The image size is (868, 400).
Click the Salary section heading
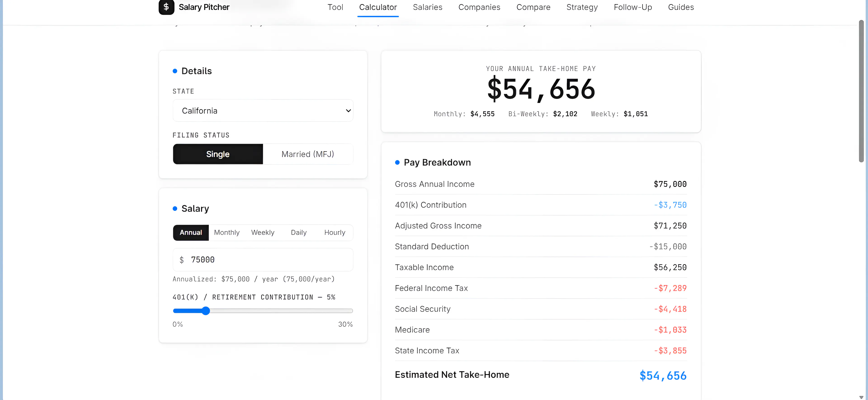[x=195, y=208]
